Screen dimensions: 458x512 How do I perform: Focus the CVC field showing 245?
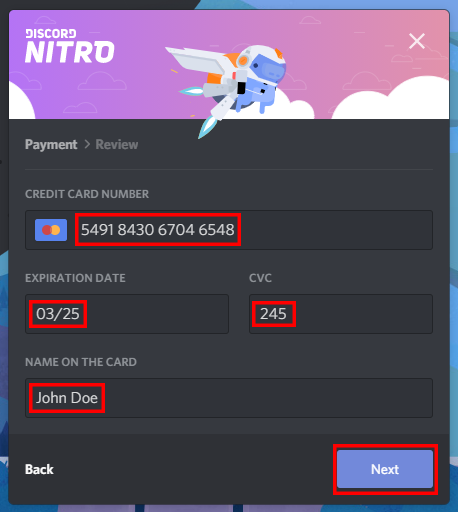341,314
